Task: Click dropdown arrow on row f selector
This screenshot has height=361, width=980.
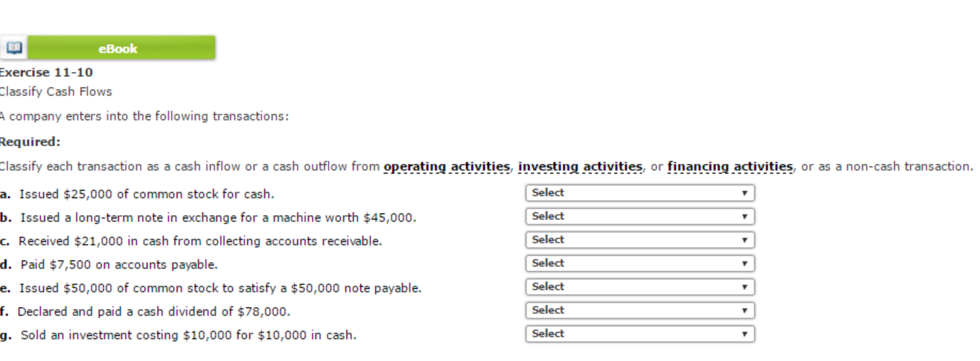Action: click(x=744, y=310)
